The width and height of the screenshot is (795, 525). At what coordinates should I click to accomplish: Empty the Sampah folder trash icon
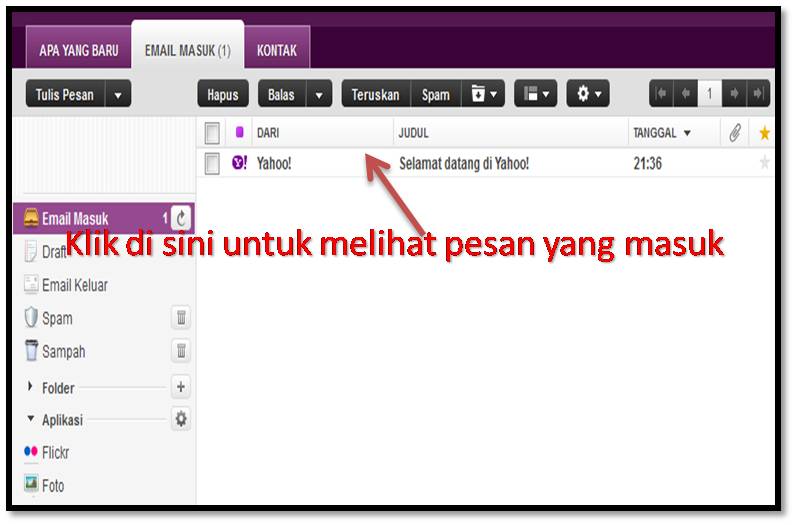pyautogui.click(x=181, y=351)
